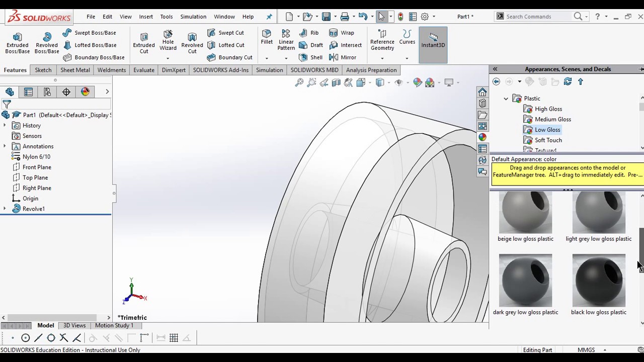This screenshot has height=362, width=644.
Task: Switch to the Motion Study 1 tab
Action: click(114, 325)
